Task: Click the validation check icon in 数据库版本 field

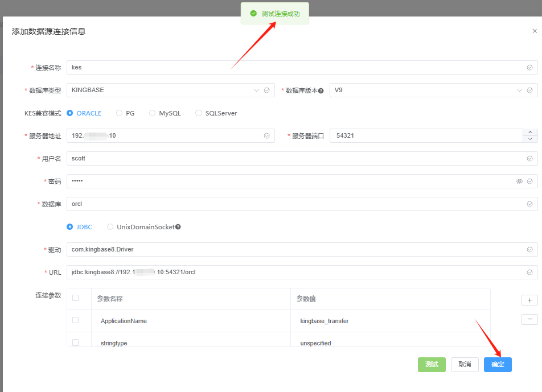Action: (x=529, y=90)
